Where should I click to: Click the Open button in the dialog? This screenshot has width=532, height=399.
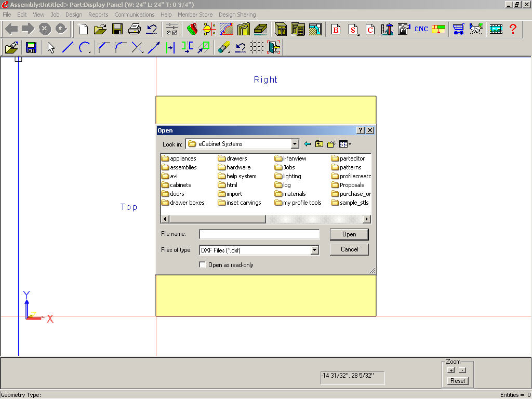349,234
